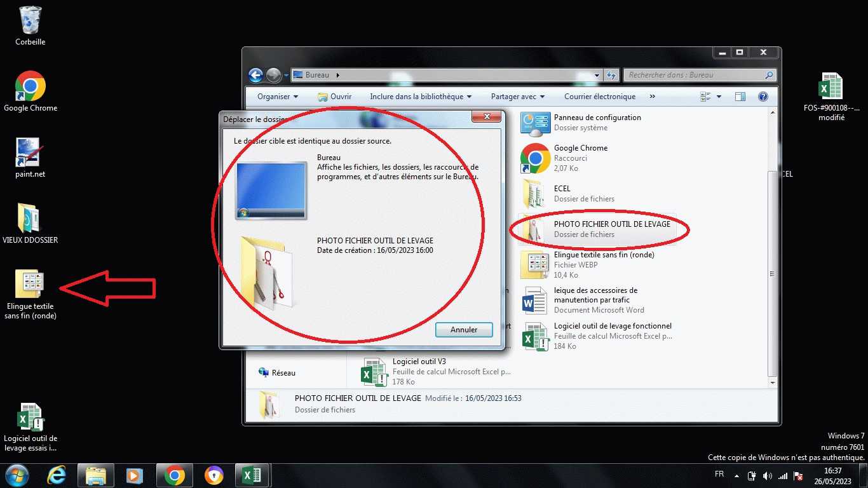Open the recent pages dropdown beside forward arrow

tap(286, 76)
